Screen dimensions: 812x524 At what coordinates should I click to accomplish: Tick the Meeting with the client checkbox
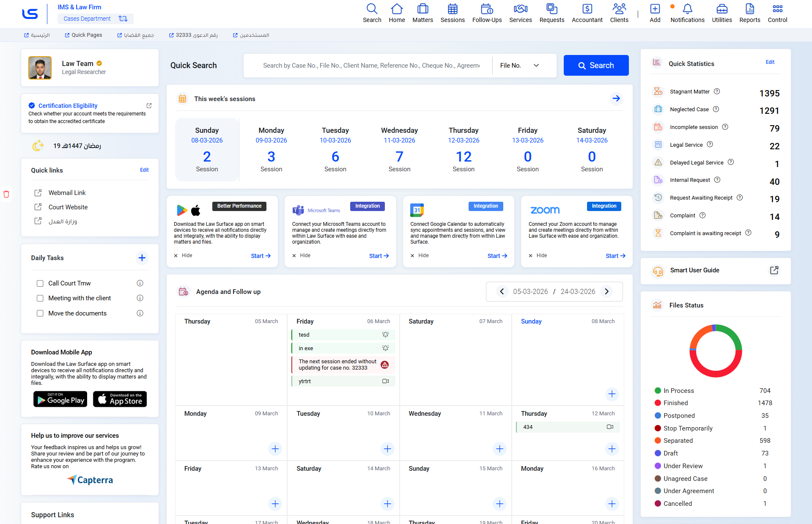point(40,298)
